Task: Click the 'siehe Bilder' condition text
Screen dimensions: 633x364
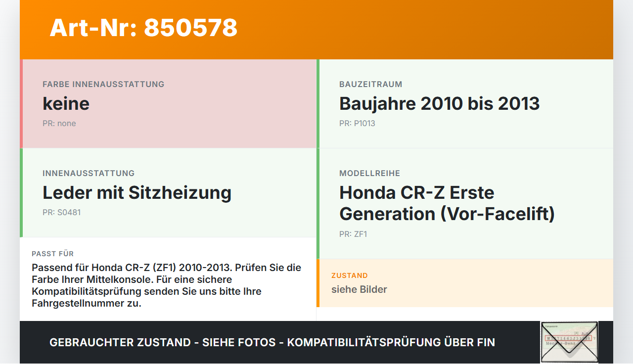Action: (359, 289)
